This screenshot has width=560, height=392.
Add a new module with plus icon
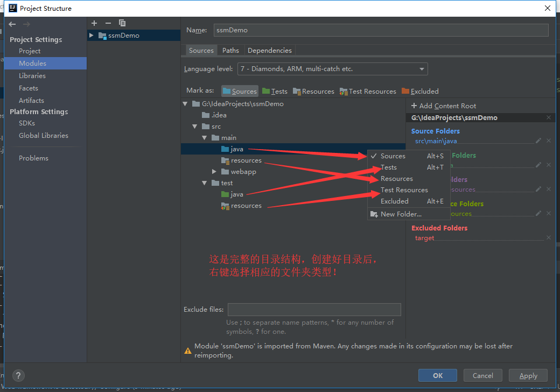[x=94, y=23]
